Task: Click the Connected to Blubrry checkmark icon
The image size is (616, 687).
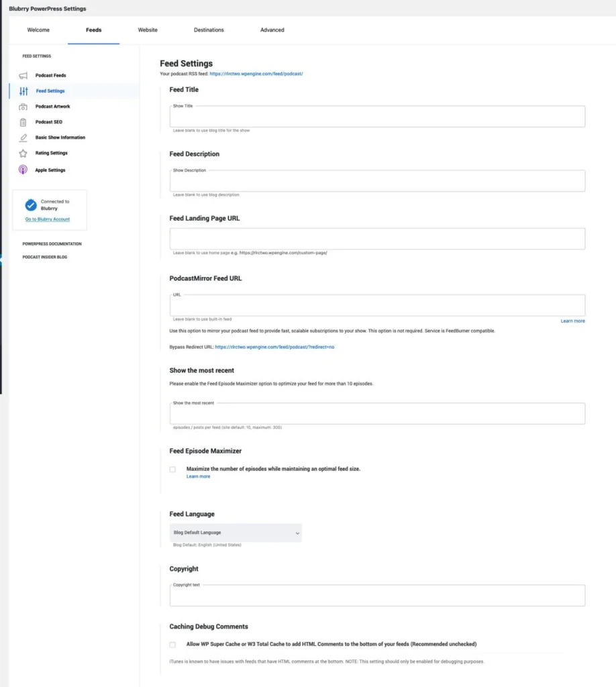Action: point(31,205)
